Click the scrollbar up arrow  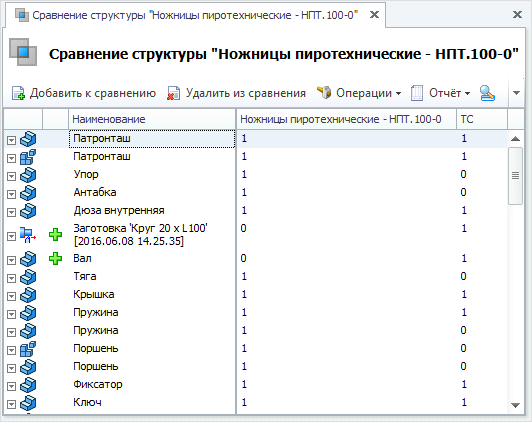click(x=515, y=138)
